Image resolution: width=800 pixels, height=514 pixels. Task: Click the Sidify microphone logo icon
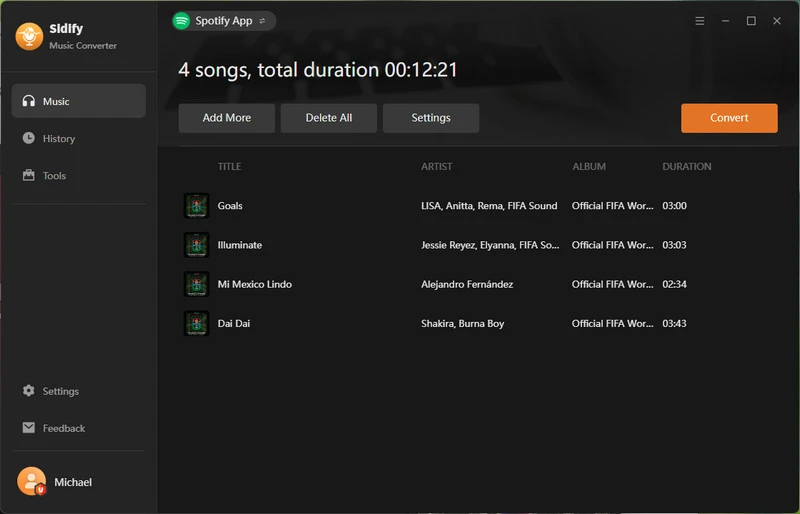click(x=29, y=36)
